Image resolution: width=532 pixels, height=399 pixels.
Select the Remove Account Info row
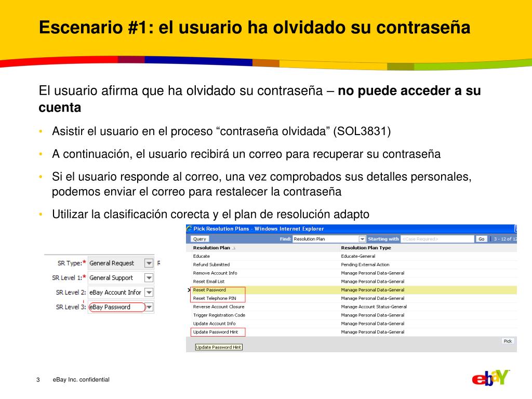click(352, 273)
